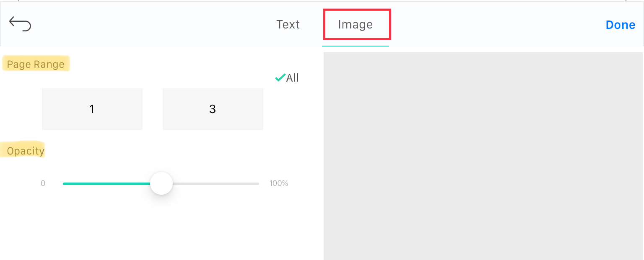Click the gray image preview area
Screen dimensions: 644x260
coord(483,156)
